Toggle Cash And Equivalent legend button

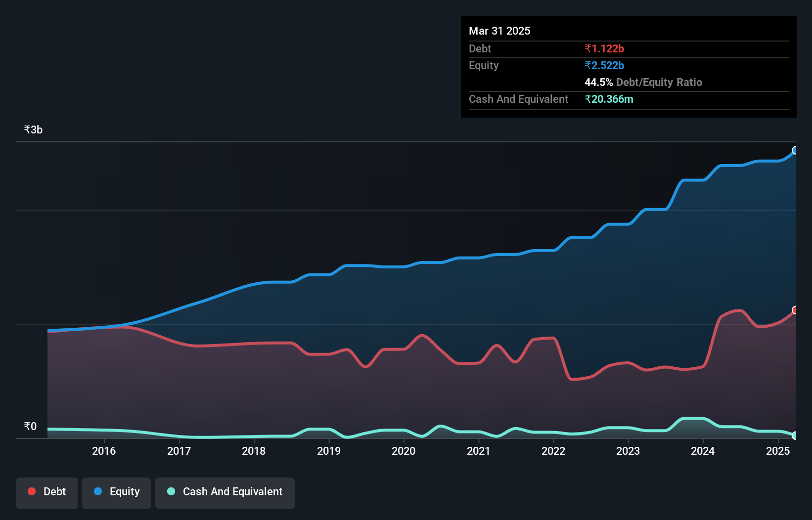(225, 493)
